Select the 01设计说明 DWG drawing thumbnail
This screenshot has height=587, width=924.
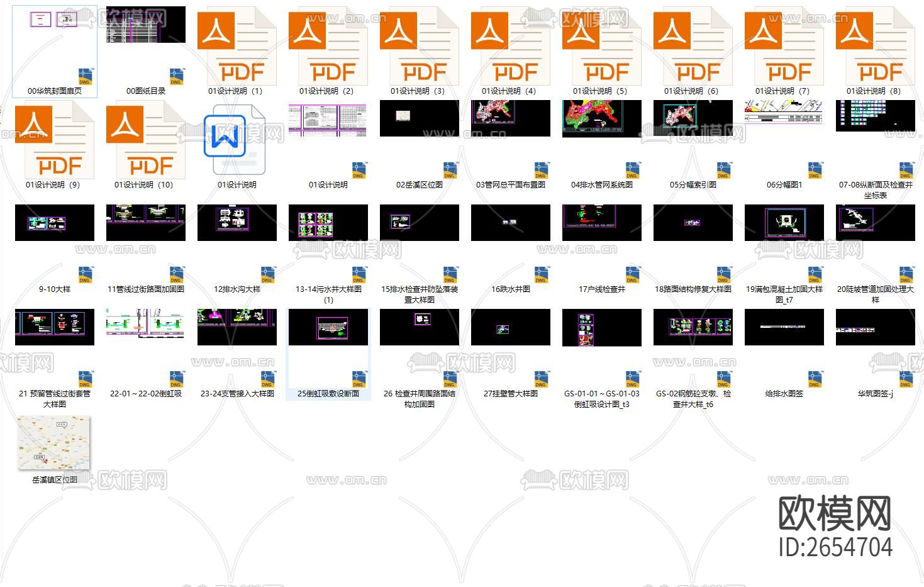coord(328,140)
